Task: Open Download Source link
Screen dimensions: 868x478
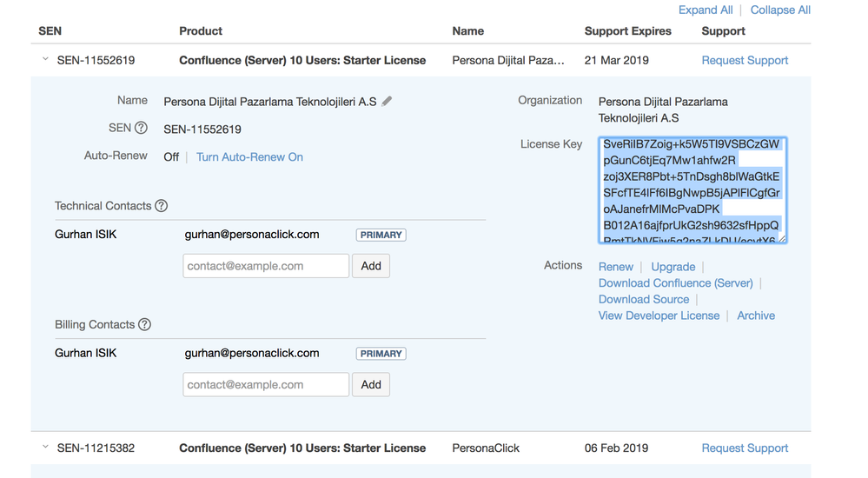Action: [x=644, y=299]
